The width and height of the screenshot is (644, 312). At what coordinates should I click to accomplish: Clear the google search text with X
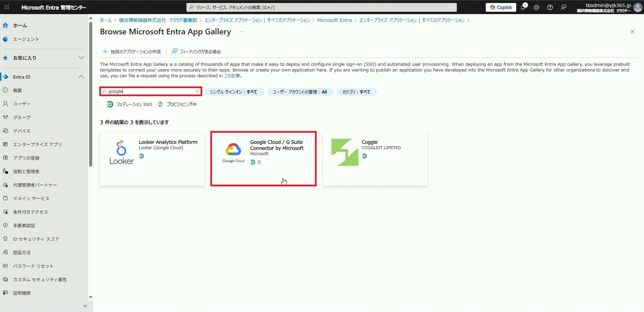pos(197,91)
